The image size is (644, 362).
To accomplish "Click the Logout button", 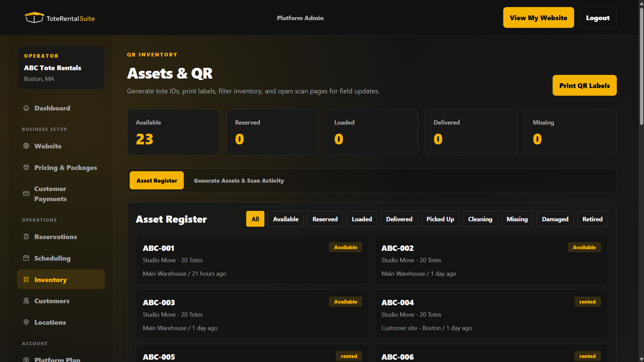I will pyautogui.click(x=598, y=17).
